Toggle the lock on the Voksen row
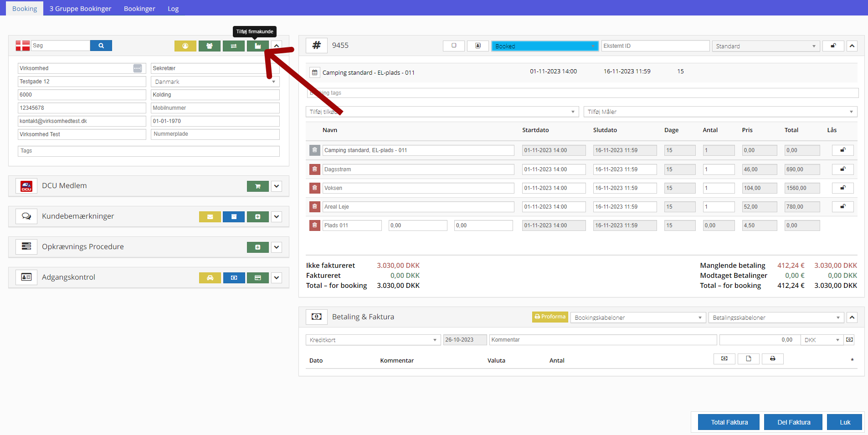 tap(842, 188)
